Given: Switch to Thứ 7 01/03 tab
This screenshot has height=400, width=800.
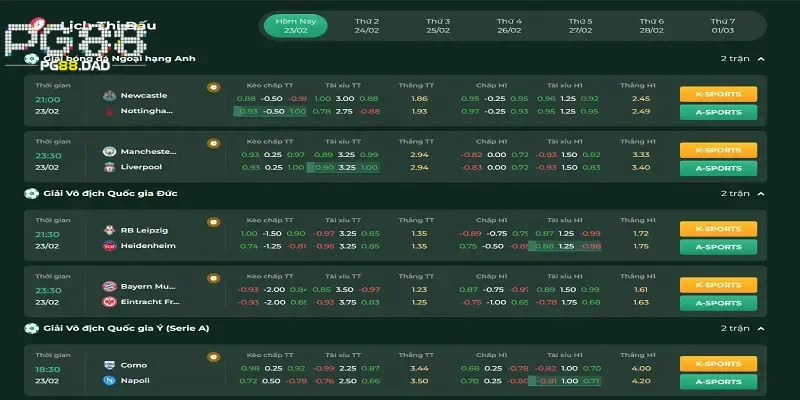Looking at the screenshot, I should (723, 26).
